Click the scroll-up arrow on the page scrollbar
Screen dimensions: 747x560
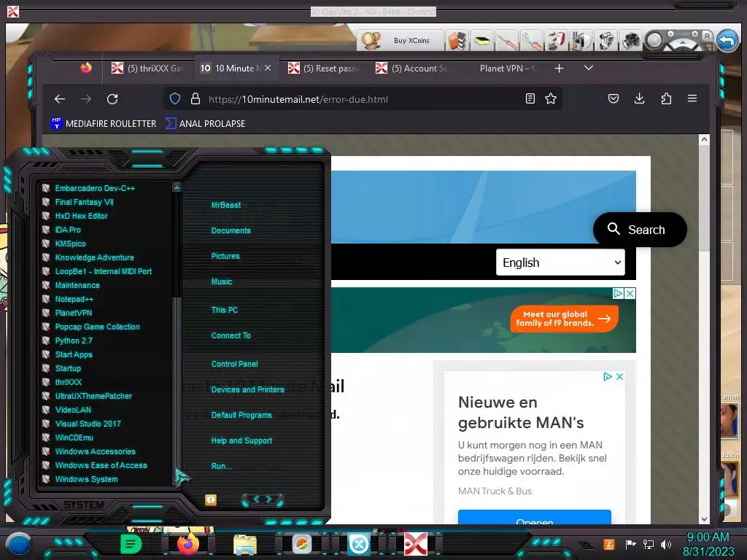coord(704,140)
